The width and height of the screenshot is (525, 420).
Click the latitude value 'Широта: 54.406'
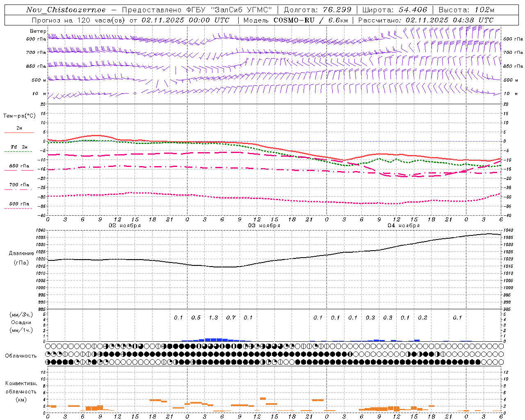point(395,10)
